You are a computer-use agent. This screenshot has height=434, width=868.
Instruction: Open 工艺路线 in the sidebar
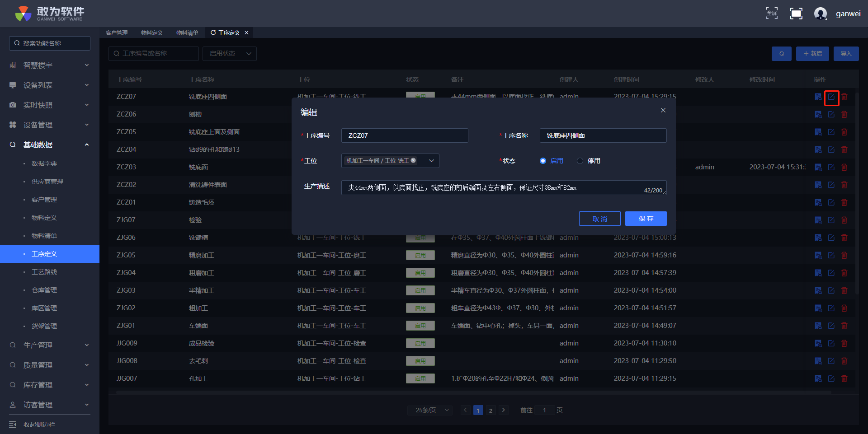point(44,272)
